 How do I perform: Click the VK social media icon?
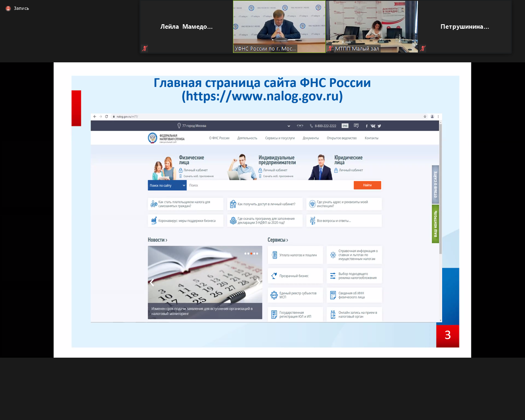373,126
